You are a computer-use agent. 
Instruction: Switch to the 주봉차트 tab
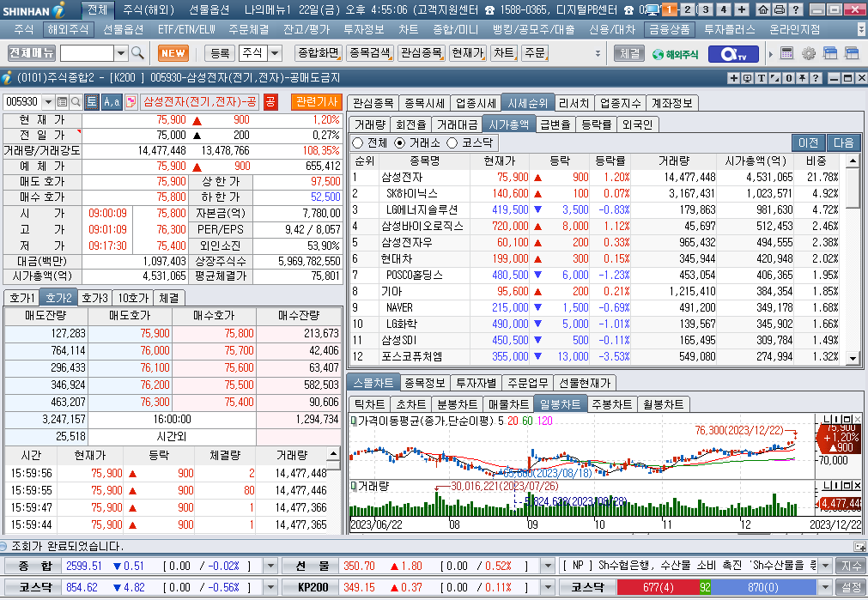pos(611,404)
